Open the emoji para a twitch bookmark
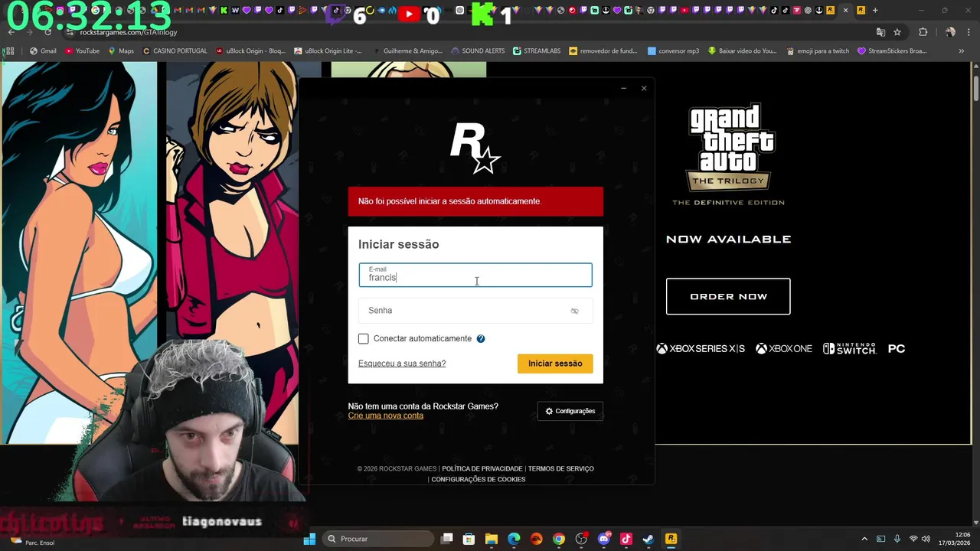980x551 pixels. click(x=817, y=51)
